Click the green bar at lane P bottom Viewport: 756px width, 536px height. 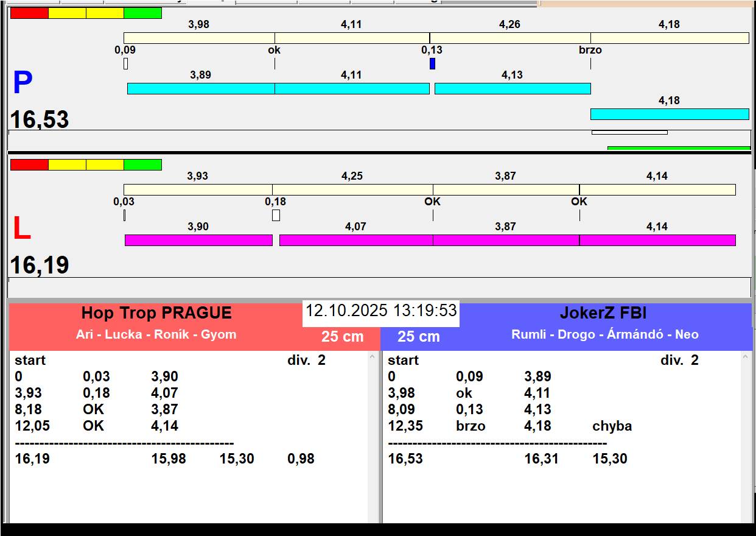click(679, 148)
